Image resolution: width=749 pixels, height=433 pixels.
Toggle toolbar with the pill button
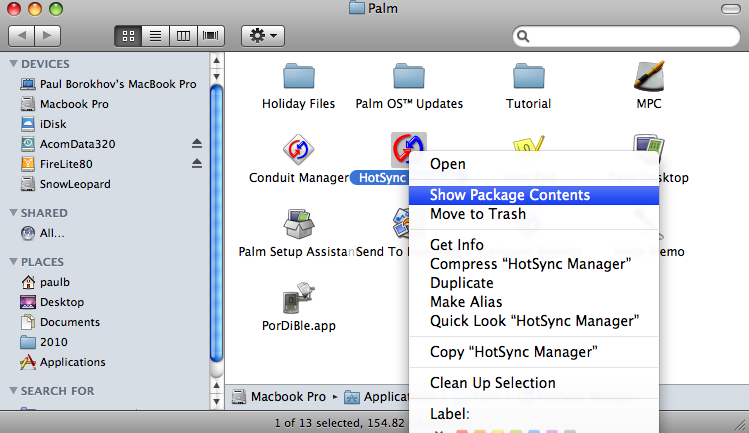(x=730, y=9)
